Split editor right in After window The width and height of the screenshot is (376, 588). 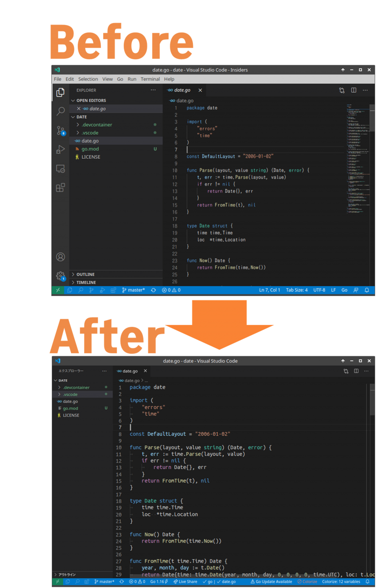click(356, 371)
